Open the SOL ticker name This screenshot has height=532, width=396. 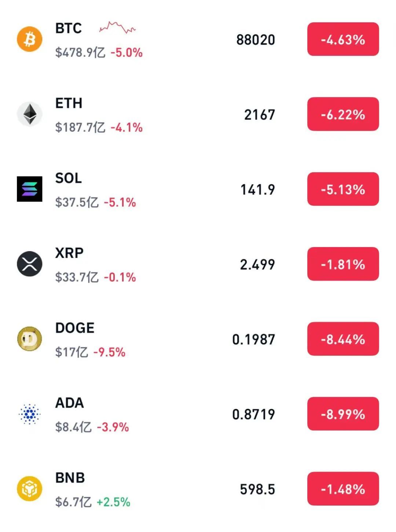pos(69,178)
